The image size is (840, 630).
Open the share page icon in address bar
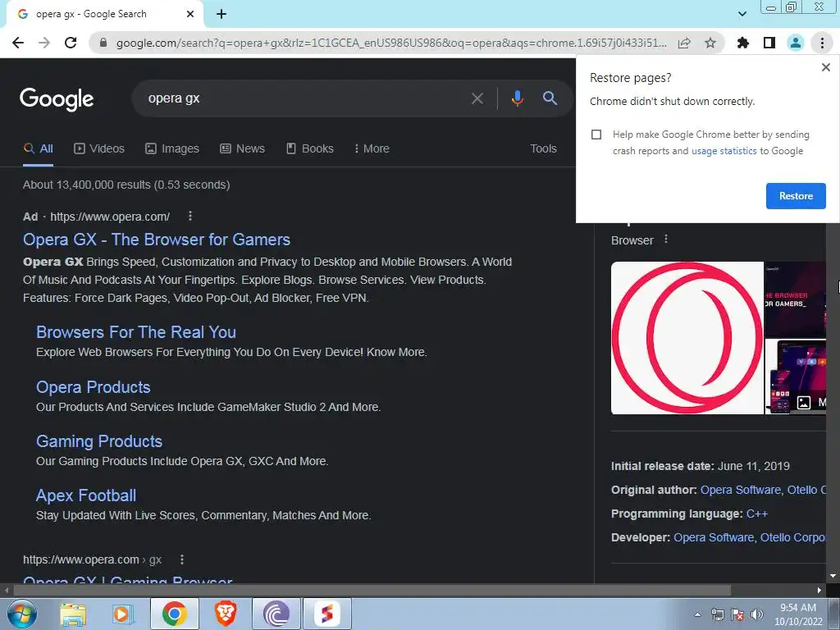point(684,43)
